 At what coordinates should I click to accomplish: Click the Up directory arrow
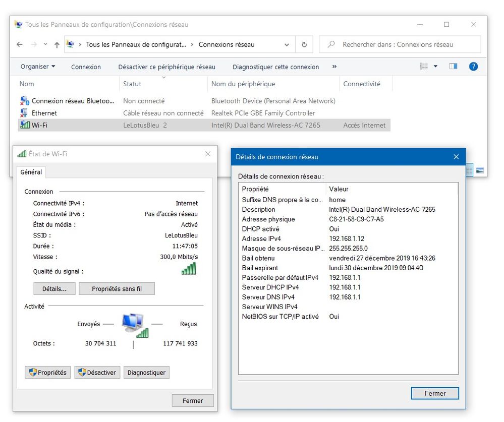57,44
